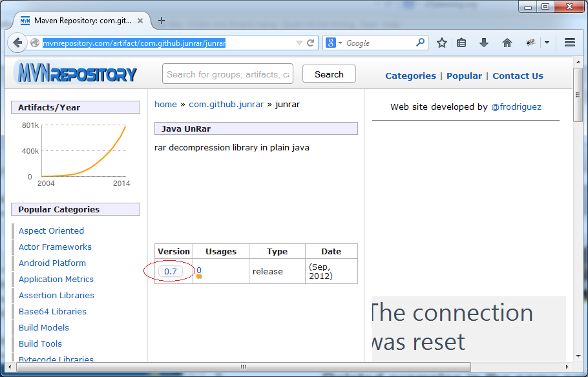The width and height of the screenshot is (588, 377).
Task: Open the Application Metrics category
Action: (56, 279)
